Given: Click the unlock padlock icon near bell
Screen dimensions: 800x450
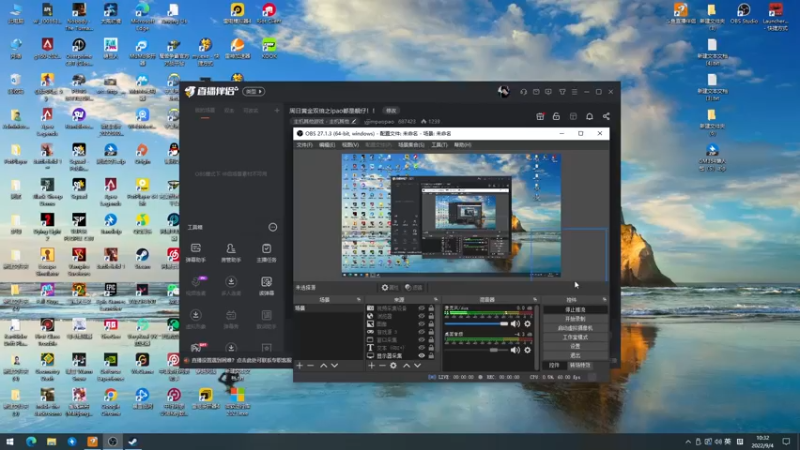Looking at the screenshot, I should [x=556, y=116].
